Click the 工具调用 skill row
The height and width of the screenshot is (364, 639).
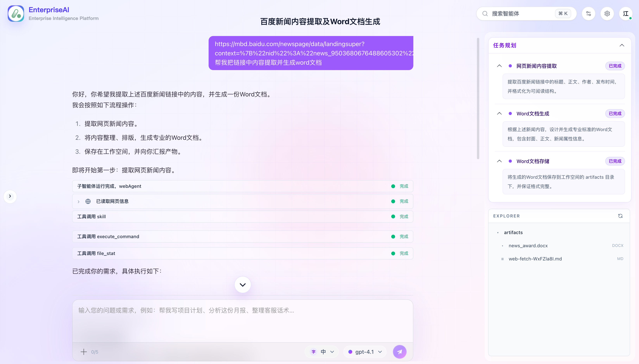click(x=243, y=216)
